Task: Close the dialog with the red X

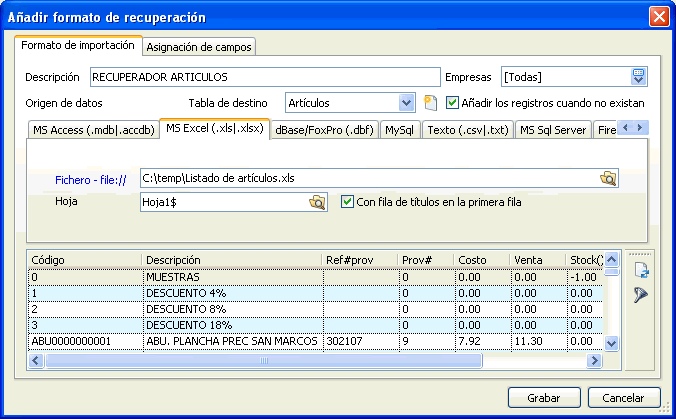Action: 659,17
